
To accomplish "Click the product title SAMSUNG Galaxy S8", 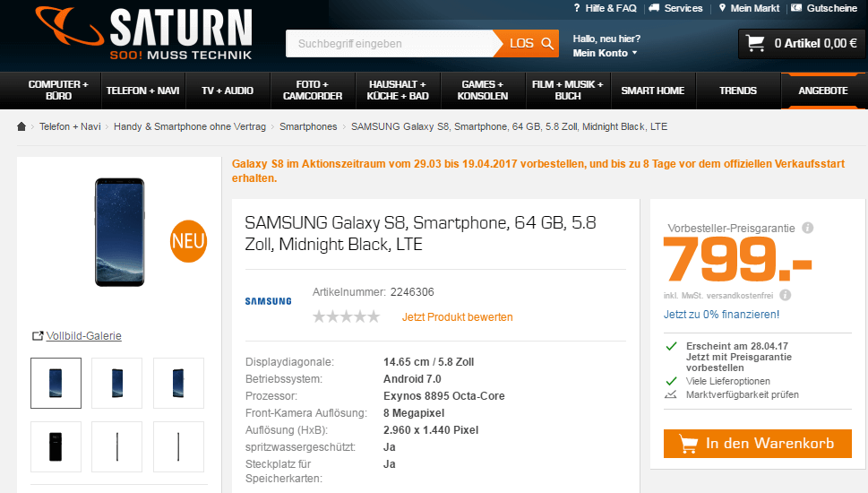I will [421, 233].
